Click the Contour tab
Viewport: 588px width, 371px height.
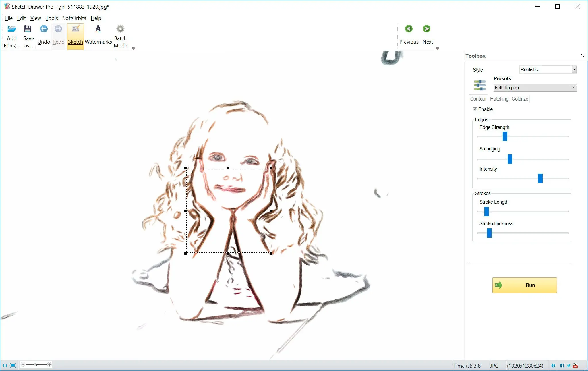[478, 99]
